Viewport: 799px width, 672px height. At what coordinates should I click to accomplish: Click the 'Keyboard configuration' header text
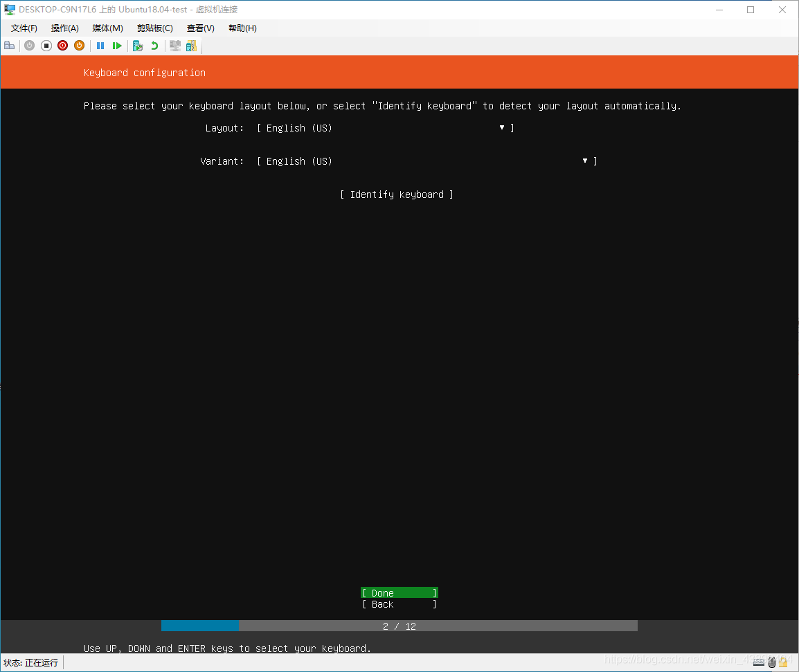click(145, 73)
